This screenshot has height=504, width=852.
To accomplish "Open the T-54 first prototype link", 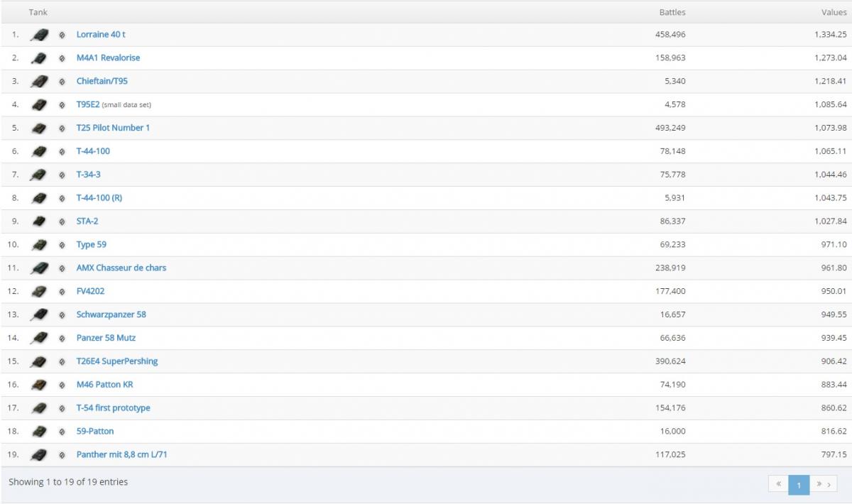I will [x=114, y=408].
